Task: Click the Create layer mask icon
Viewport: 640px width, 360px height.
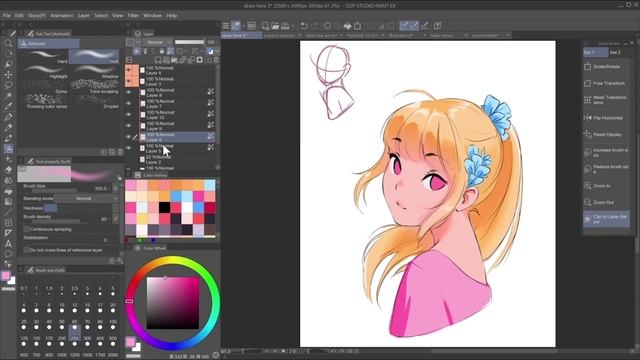Action: coord(200,60)
